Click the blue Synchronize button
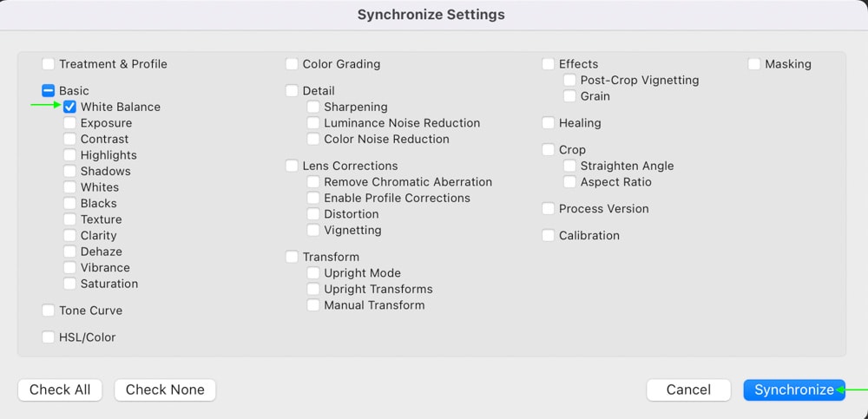868x419 pixels. [793, 390]
